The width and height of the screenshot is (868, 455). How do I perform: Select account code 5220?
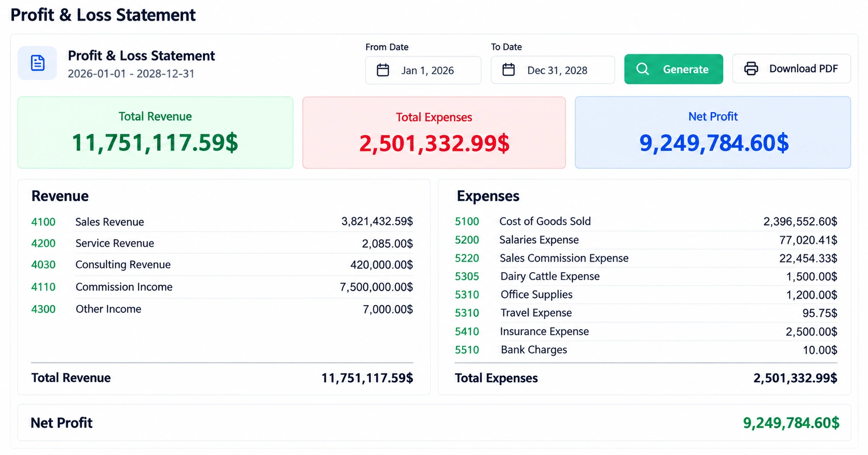(467, 258)
